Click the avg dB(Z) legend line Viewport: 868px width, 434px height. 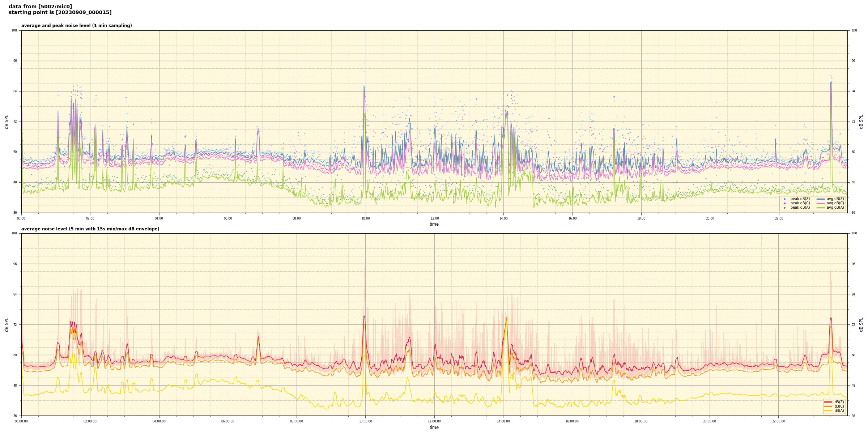[x=821, y=199]
